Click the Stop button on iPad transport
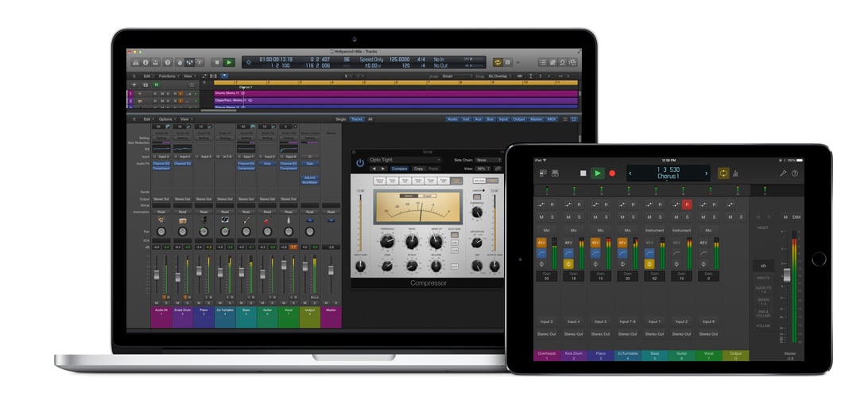Viewport: 868px width, 401px height. tap(583, 173)
